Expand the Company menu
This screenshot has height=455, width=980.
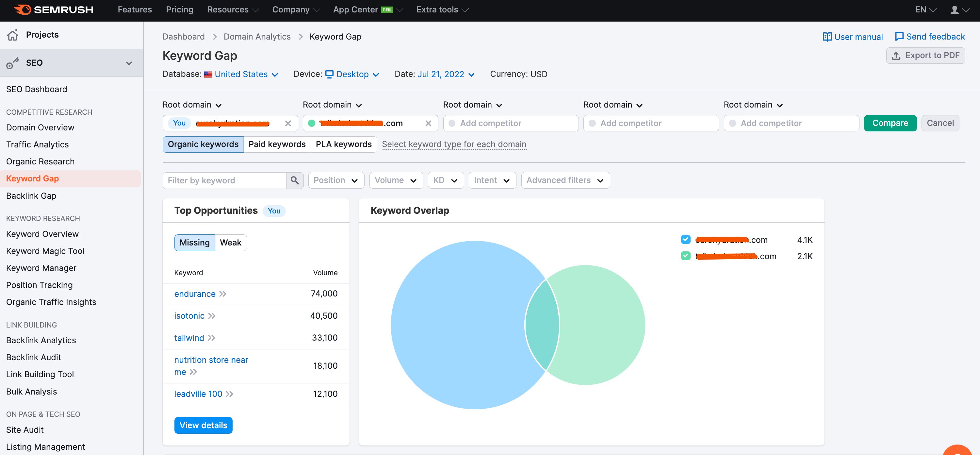[296, 10]
